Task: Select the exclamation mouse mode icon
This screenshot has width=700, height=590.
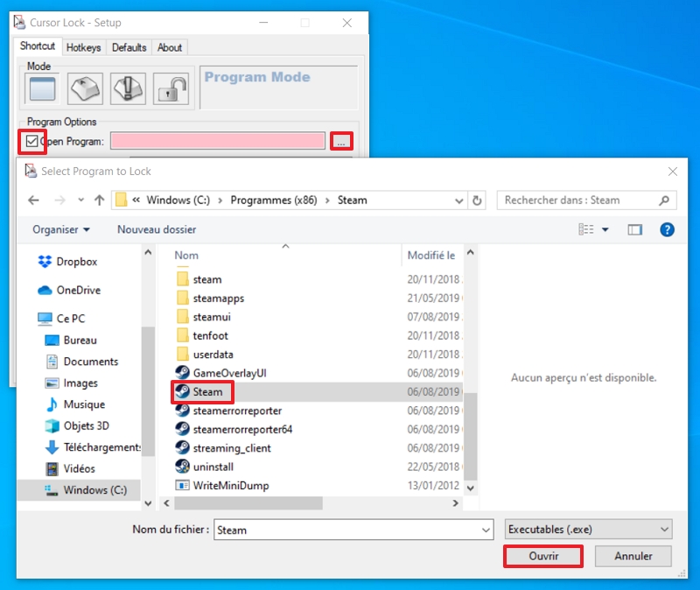Action: (128, 88)
